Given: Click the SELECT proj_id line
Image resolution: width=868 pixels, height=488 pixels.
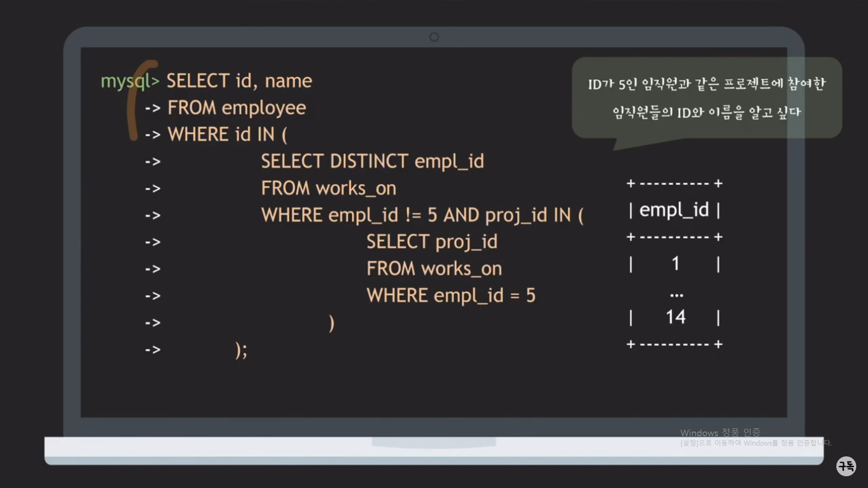Looking at the screenshot, I should click(432, 242).
